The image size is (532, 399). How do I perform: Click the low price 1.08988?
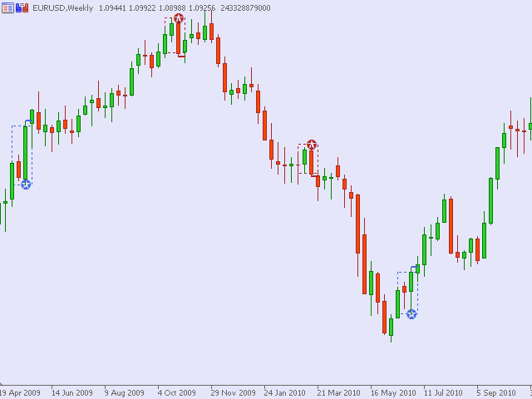tap(172, 7)
